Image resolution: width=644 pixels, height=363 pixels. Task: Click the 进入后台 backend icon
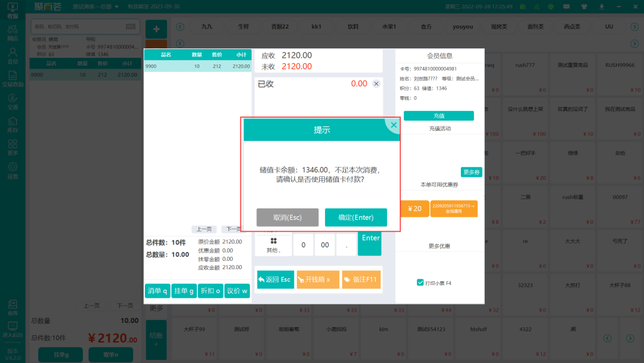(13, 330)
